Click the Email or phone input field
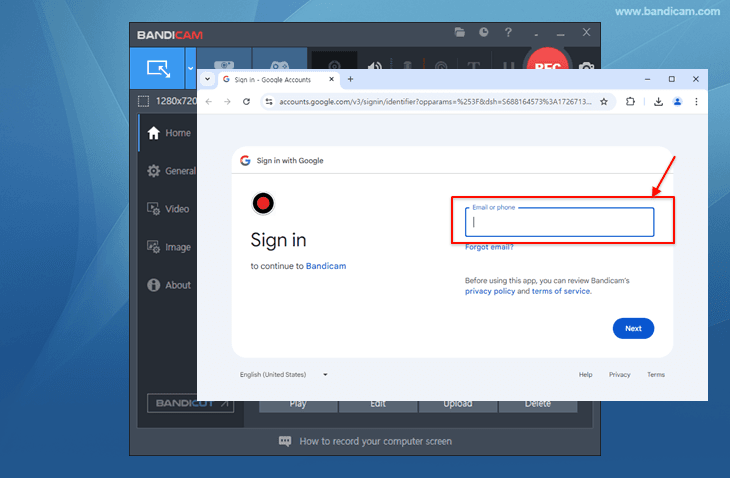The image size is (730, 478). pyautogui.click(x=559, y=222)
